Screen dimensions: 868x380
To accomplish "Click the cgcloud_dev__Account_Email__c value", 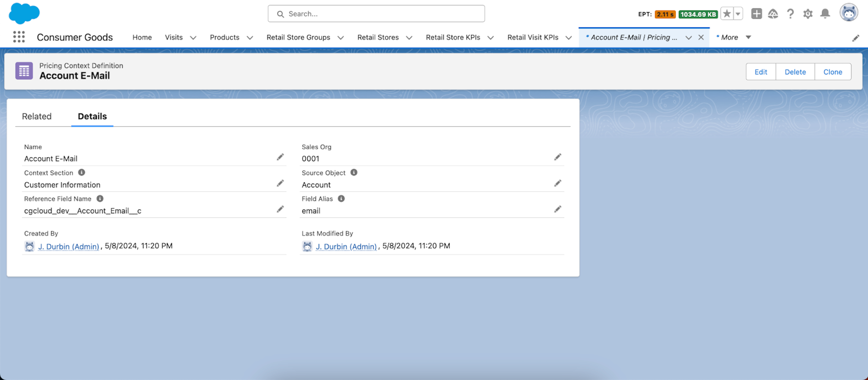I will [x=83, y=211].
